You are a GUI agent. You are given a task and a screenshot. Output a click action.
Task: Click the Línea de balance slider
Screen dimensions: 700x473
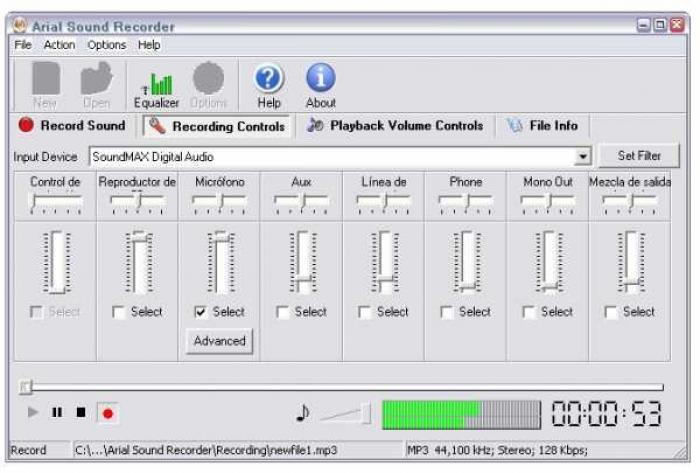(x=383, y=203)
